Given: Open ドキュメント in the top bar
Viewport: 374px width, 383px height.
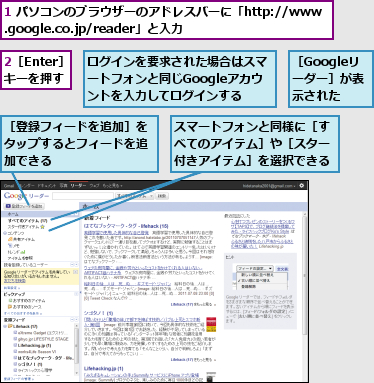Looking at the screenshot, I should coord(47,186).
